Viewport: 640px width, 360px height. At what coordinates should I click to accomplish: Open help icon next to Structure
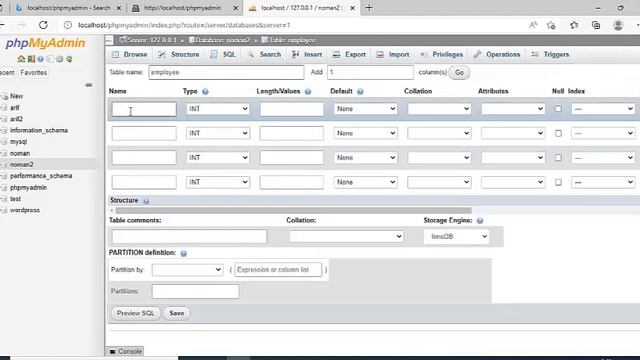coord(146,201)
